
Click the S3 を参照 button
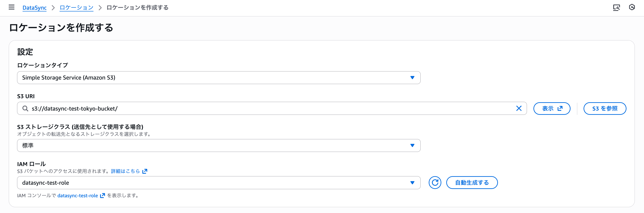click(604, 109)
